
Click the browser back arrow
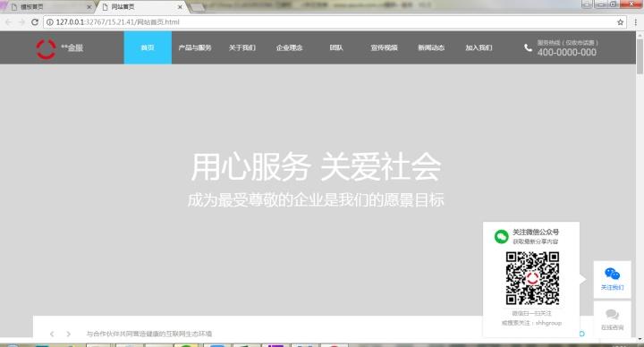[x=9, y=22]
